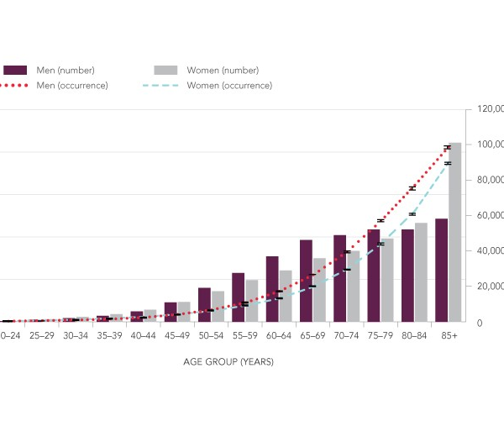Click the purple men's bar for 85+
Image resolution: width=504 pixels, height=442 pixels.
442,271
